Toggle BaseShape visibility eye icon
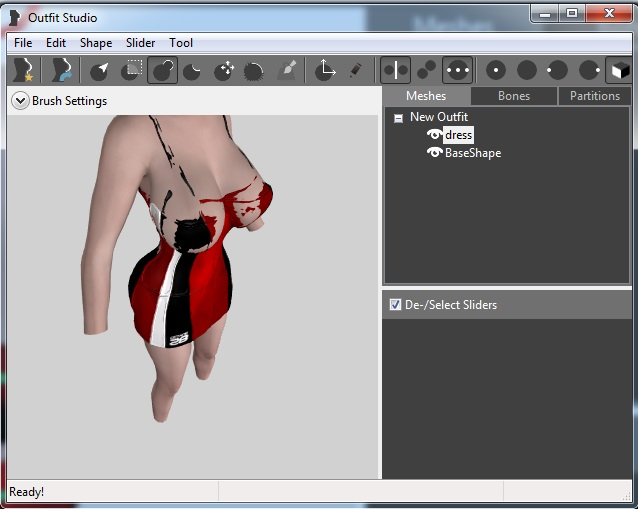Image resolution: width=642 pixels, height=514 pixels. click(x=435, y=153)
